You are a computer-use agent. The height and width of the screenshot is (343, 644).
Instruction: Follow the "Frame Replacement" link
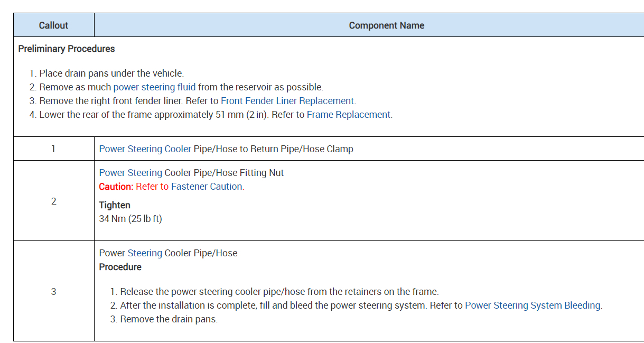[x=348, y=115]
